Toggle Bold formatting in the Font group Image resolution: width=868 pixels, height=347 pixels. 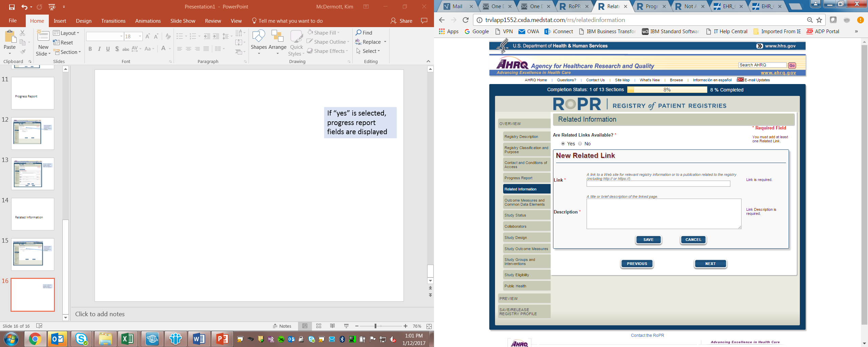(90, 49)
